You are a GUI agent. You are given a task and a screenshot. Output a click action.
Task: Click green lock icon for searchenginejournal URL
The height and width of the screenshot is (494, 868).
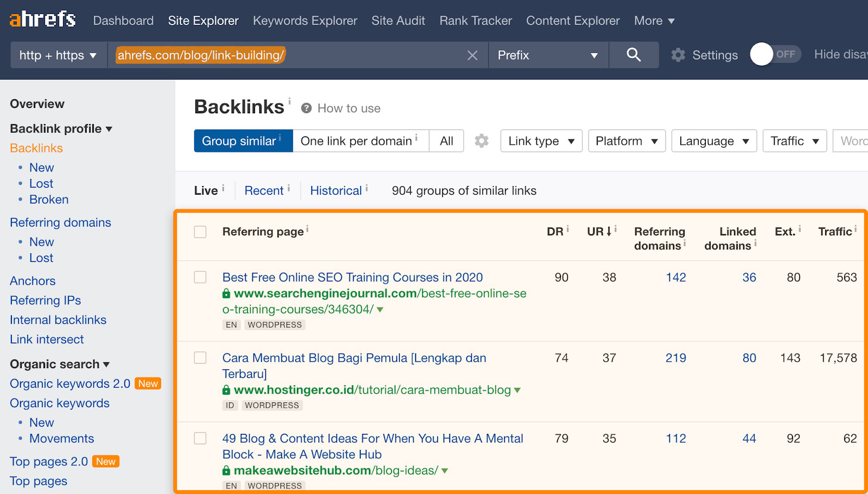click(226, 294)
